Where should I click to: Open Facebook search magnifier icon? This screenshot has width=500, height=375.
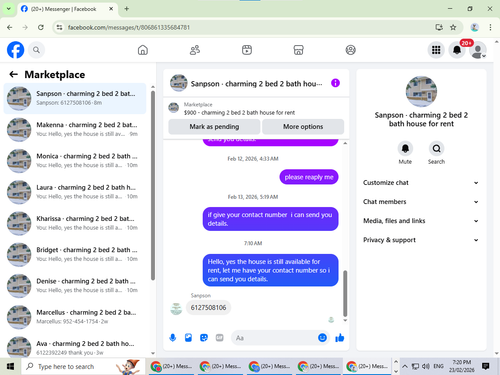click(x=36, y=50)
